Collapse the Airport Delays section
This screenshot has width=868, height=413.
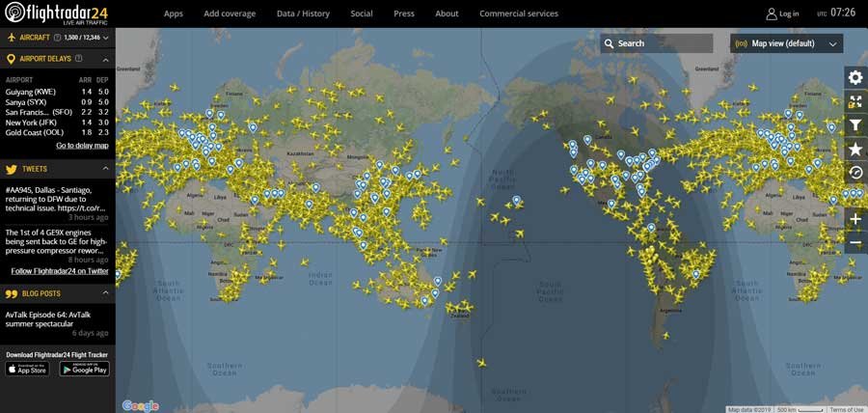pos(106,59)
